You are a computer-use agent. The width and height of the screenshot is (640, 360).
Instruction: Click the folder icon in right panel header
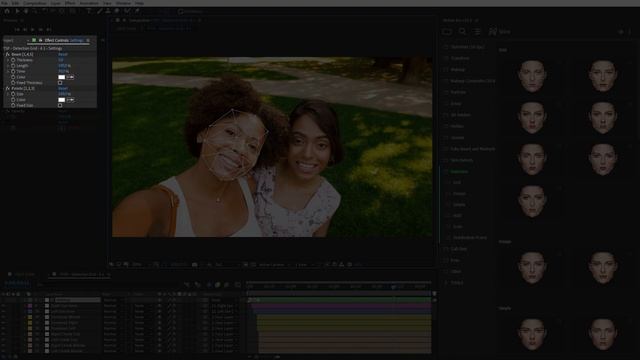447,31
